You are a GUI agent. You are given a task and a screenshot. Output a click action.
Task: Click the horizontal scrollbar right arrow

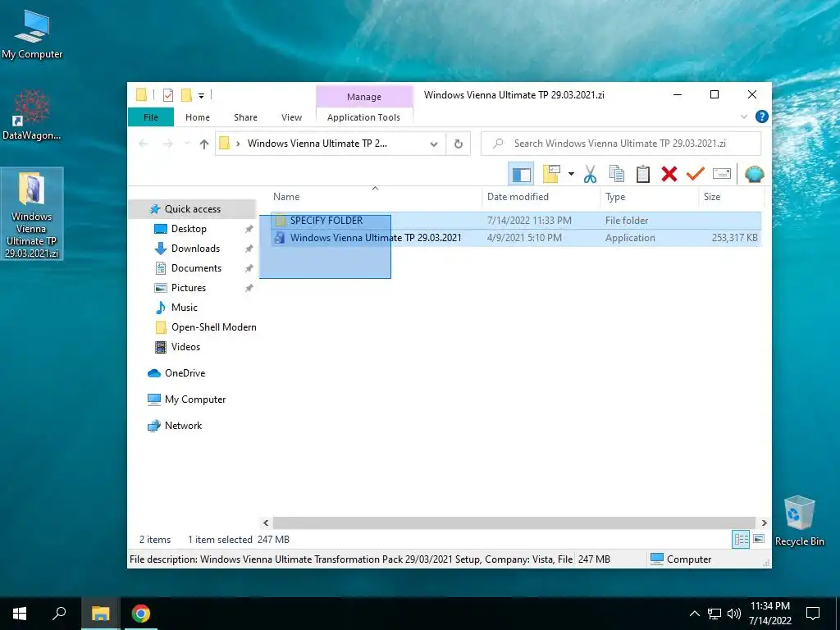764,523
